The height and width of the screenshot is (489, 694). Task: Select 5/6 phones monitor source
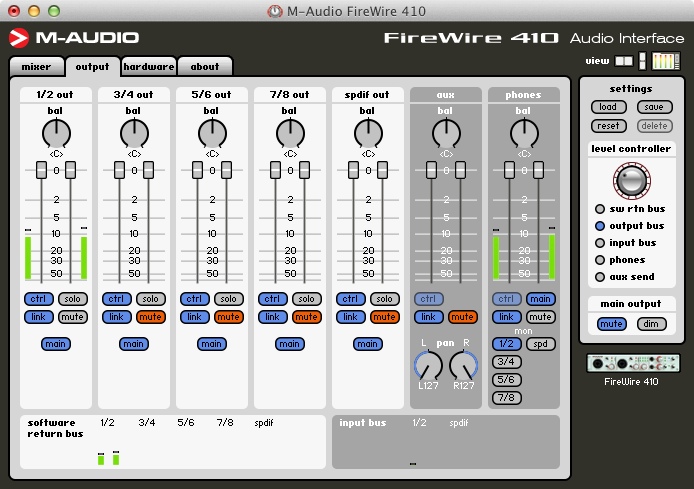507,380
